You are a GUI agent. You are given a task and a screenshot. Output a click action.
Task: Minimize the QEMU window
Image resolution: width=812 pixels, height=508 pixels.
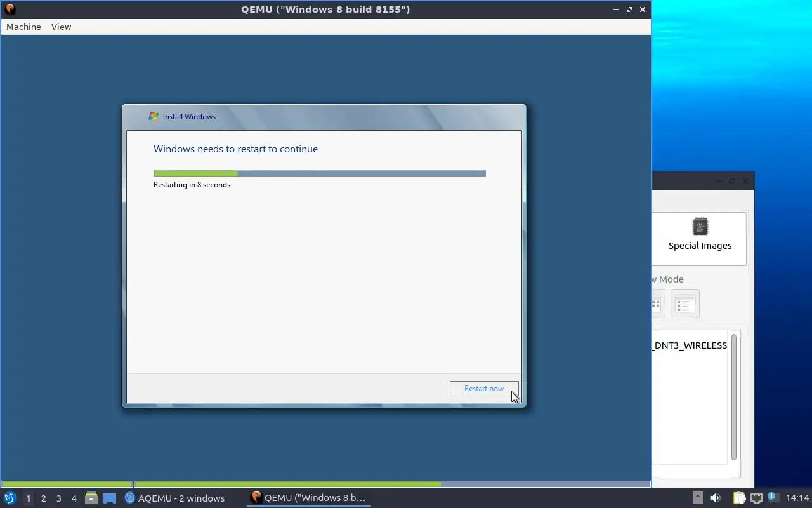[616, 10]
